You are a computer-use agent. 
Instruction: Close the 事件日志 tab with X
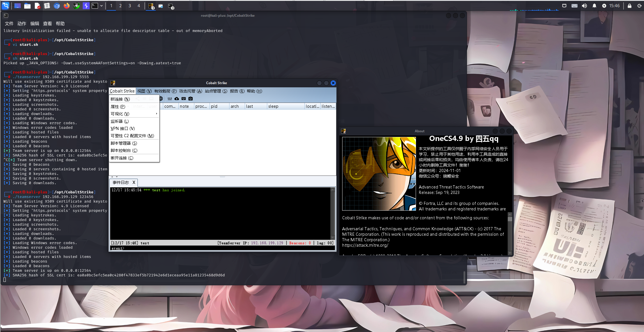pyautogui.click(x=134, y=182)
